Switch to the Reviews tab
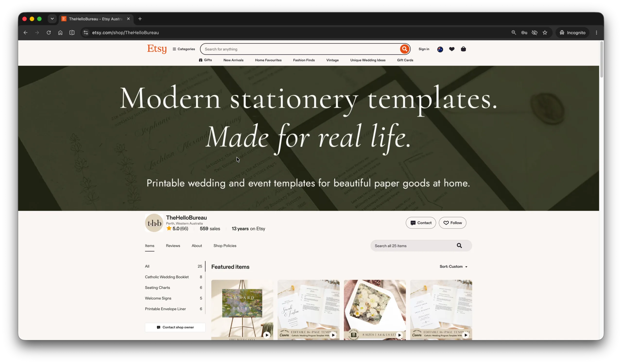 click(173, 246)
